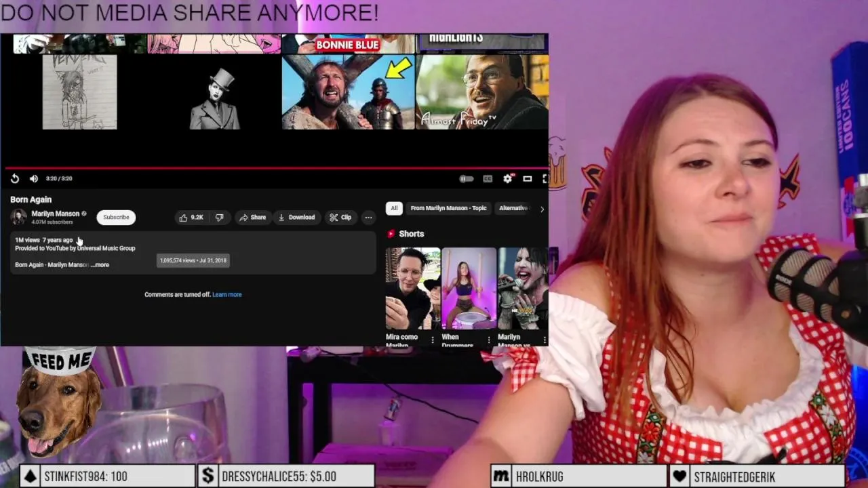Open options menu for Mira como short

click(x=433, y=340)
